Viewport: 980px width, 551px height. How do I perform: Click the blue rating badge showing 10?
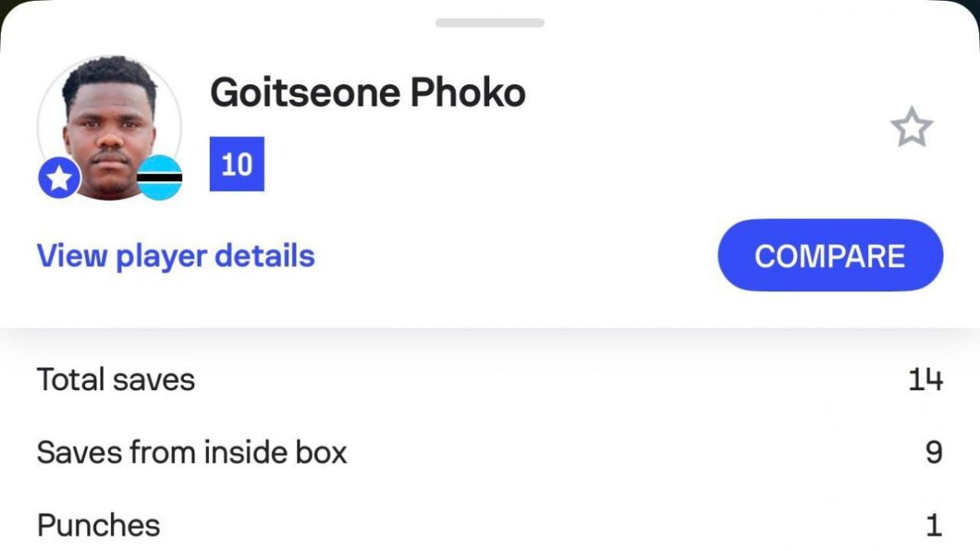(237, 164)
